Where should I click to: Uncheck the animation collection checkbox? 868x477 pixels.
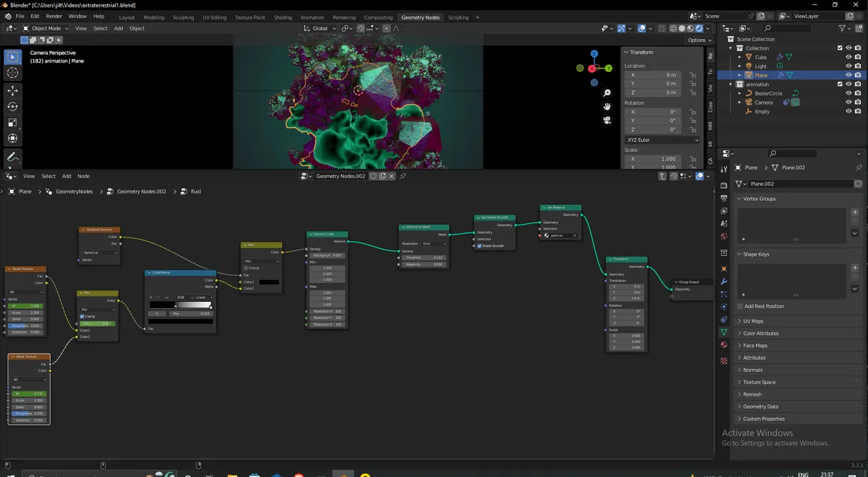click(x=840, y=84)
